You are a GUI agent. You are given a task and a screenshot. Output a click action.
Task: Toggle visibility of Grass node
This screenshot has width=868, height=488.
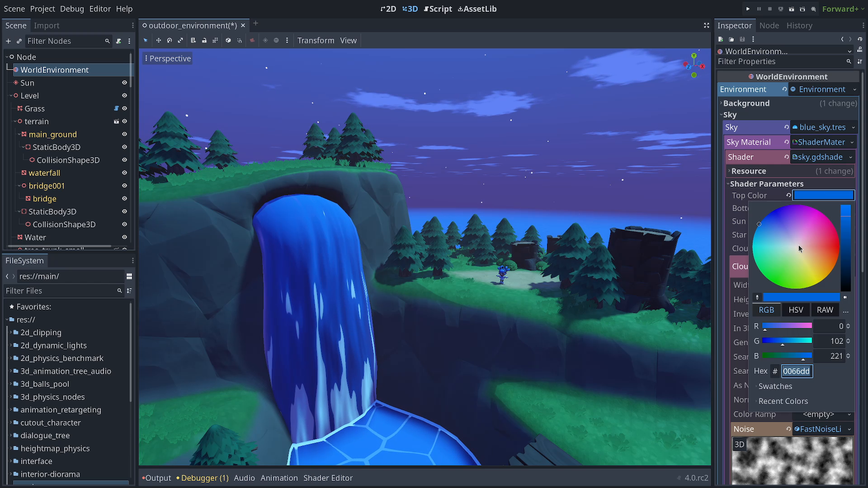coord(125,108)
